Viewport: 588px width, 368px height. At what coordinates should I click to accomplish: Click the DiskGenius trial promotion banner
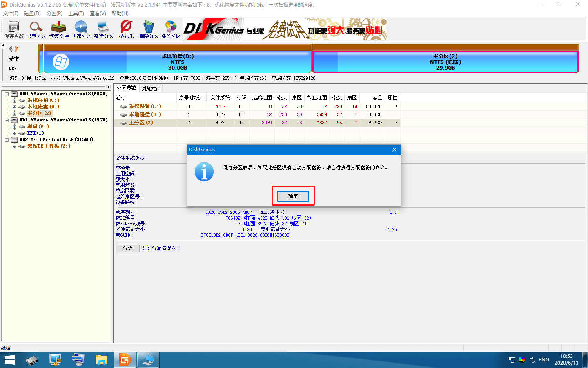285,29
